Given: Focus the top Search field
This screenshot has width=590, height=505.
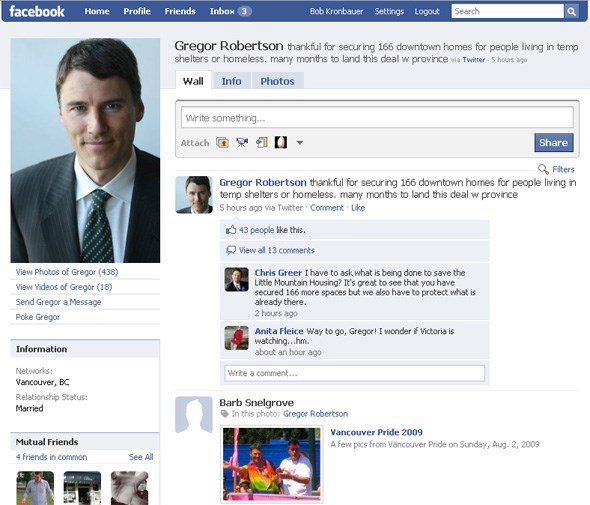Looking at the screenshot, I should (507, 11).
